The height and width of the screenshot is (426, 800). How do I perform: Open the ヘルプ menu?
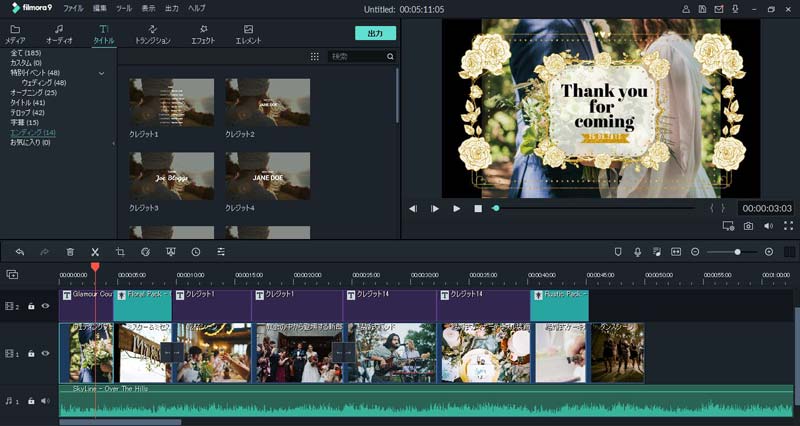pyautogui.click(x=196, y=9)
